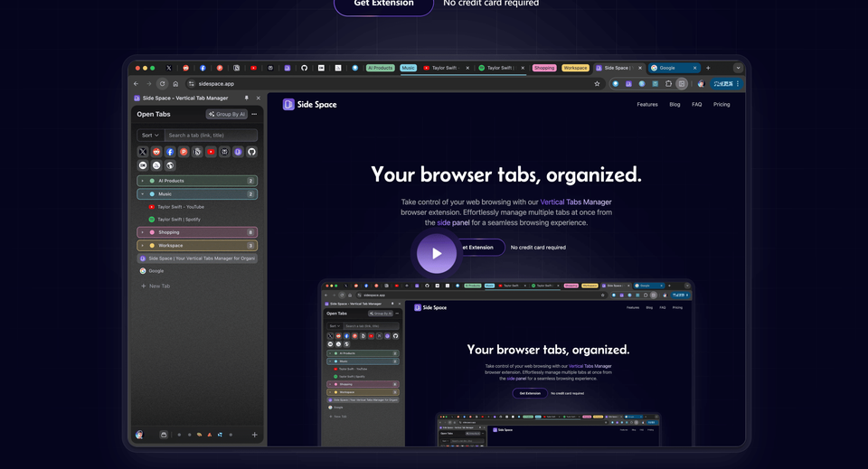The width and height of the screenshot is (868, 469).
Task: Expand the Shopping group in side panel
Action: (142, 232)
